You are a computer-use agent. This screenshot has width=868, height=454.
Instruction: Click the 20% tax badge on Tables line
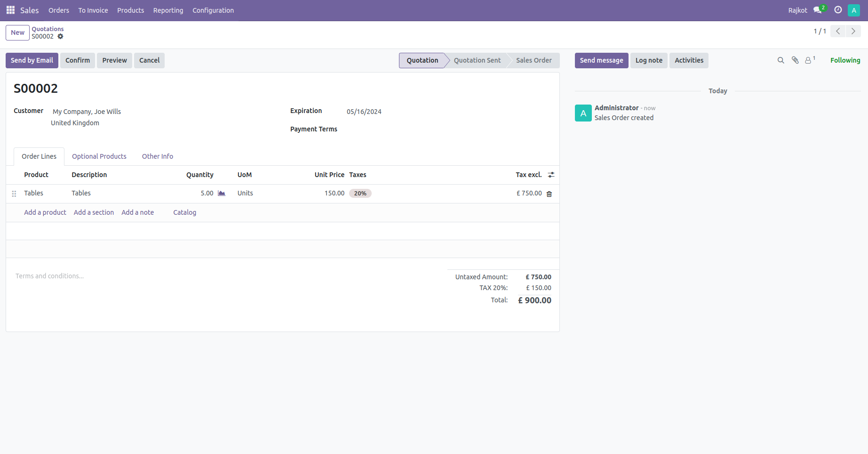tap(360, 193)
